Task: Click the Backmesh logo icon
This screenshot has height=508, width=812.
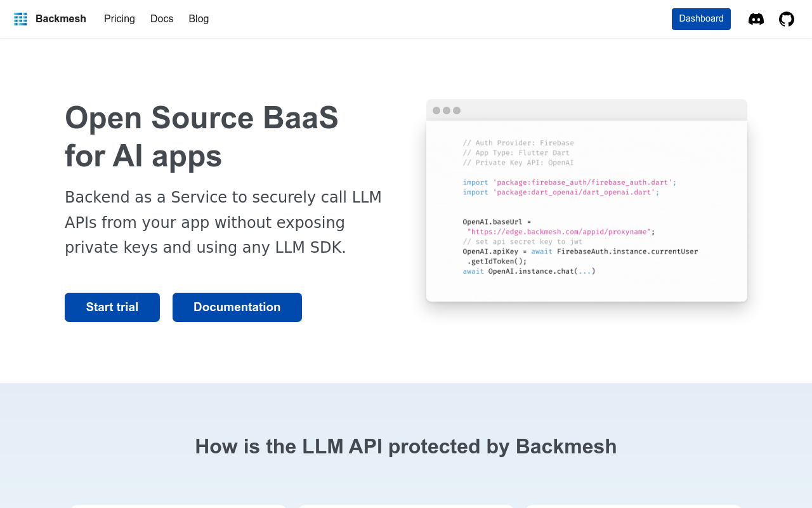Action: (20, 19)
